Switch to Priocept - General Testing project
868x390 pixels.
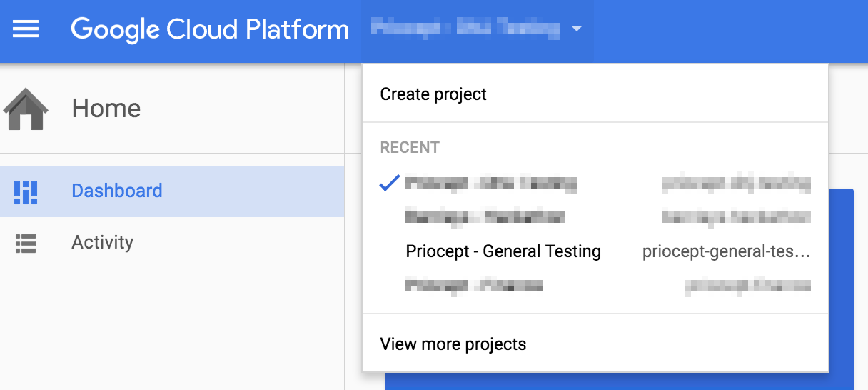click(x=595, y=251)
